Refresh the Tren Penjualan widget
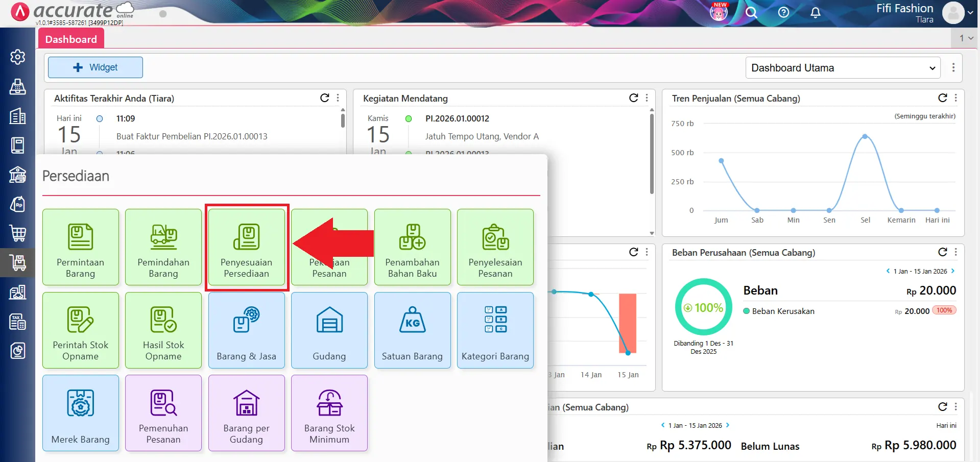Image resolution: width=980 pixels, height=462 pixels. [x=942, y=98]
